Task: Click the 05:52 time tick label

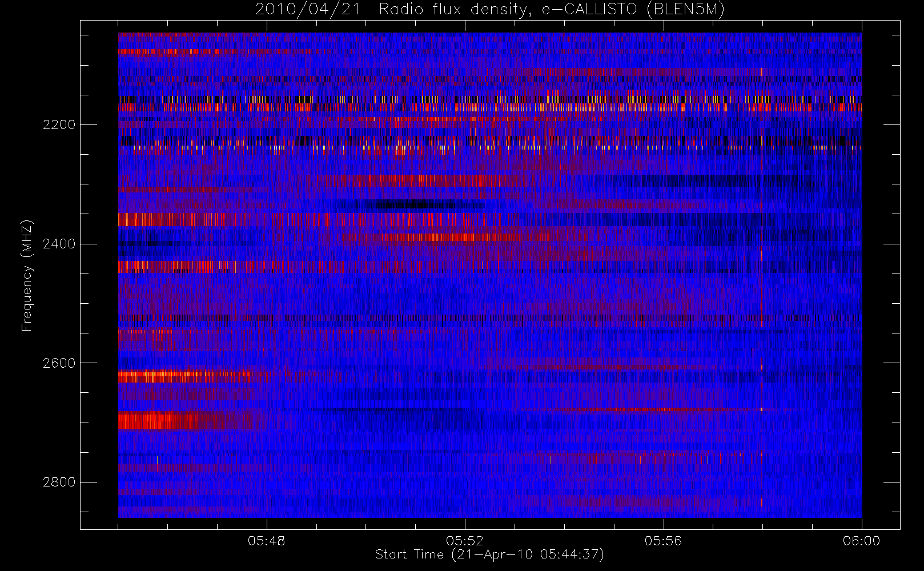Action: (x=464, y=541)
